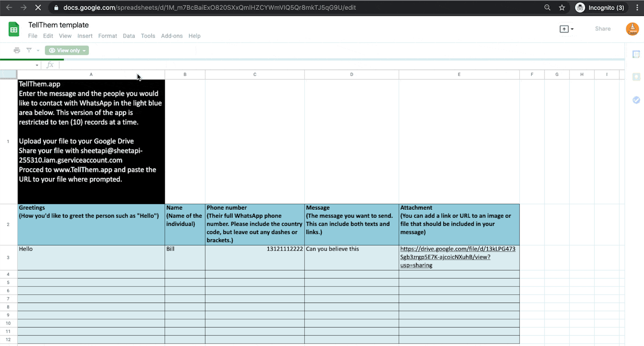This screenshot has width=644, height=346.
Task: Click the Attachment header cell
Action: [x=459, y=224]
